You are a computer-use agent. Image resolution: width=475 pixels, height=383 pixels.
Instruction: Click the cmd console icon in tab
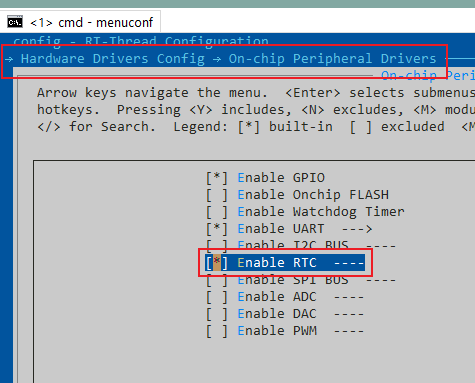coord(15,22)
